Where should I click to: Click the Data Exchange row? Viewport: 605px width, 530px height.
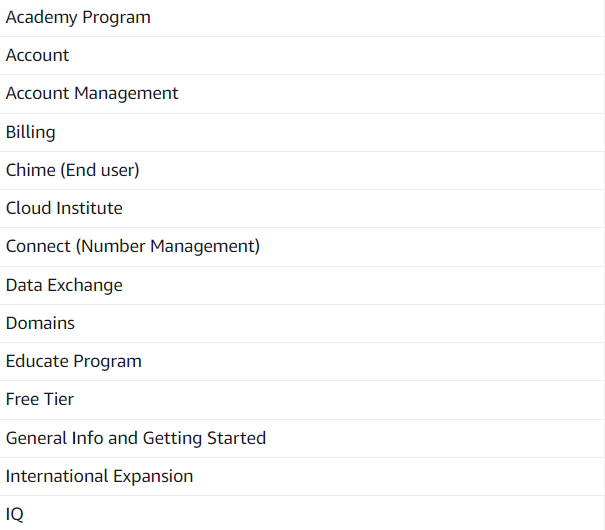(300, 285)
